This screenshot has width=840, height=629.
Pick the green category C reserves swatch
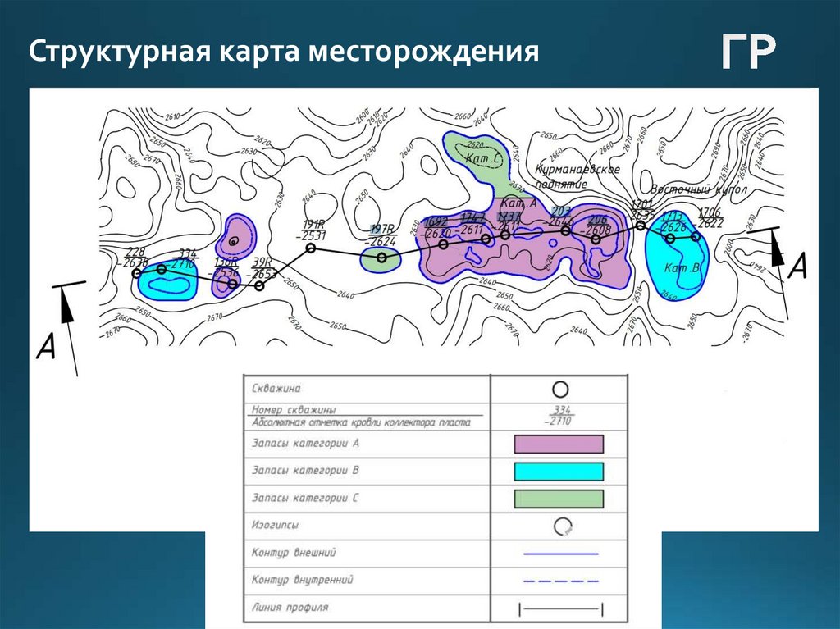point(559,499)
